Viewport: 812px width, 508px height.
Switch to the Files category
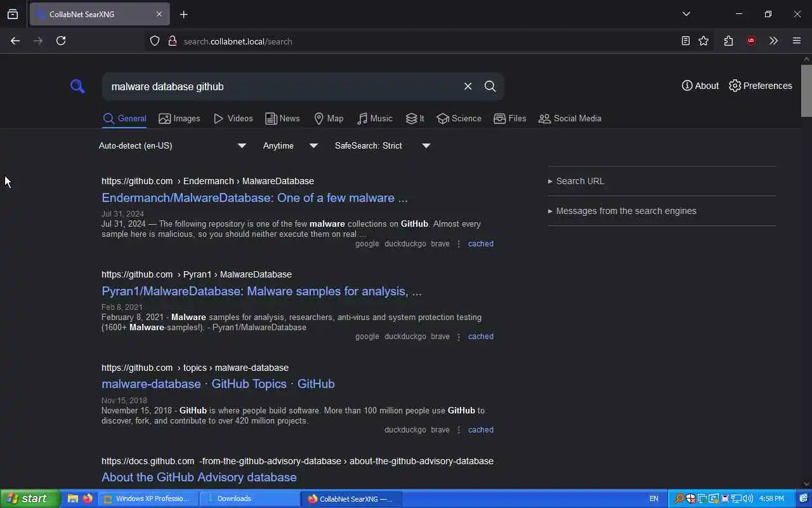pos(510,119)
